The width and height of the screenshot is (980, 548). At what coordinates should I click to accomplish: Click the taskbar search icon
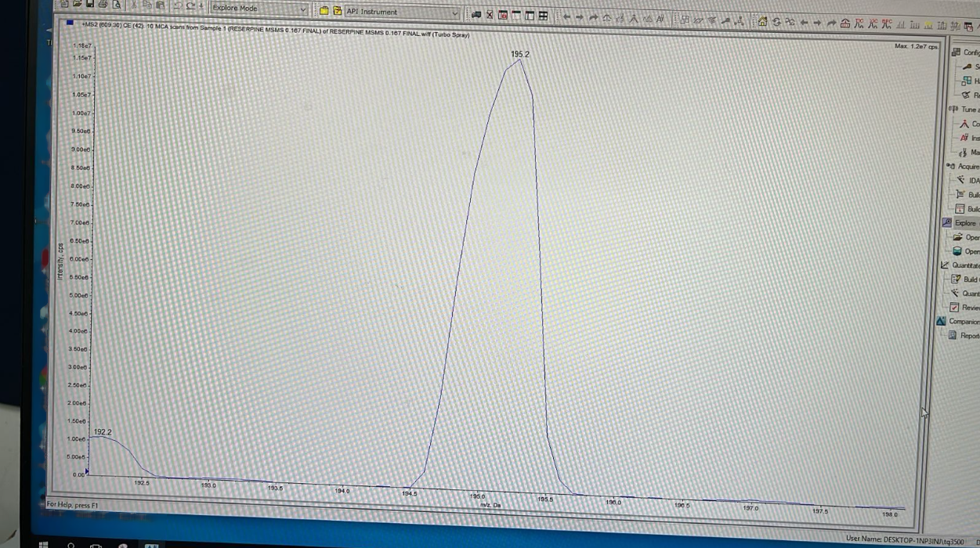(x=71, y=545)
